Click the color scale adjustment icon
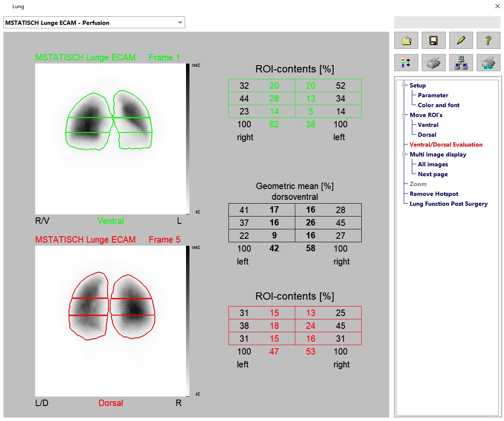Image resolution: width=504 pixels, height=421 pixels. tap(406, 63)
